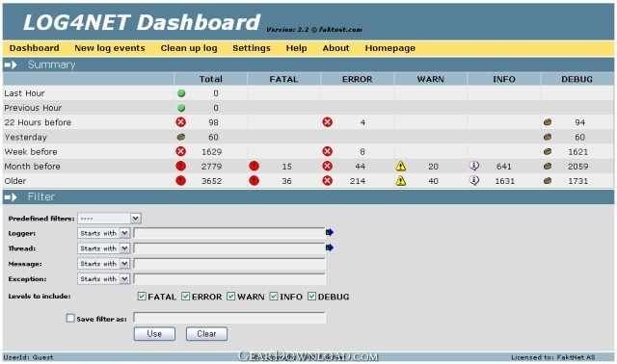Visit the Homepage link in menu
This screenshot has width=617, height=364.
389,48
